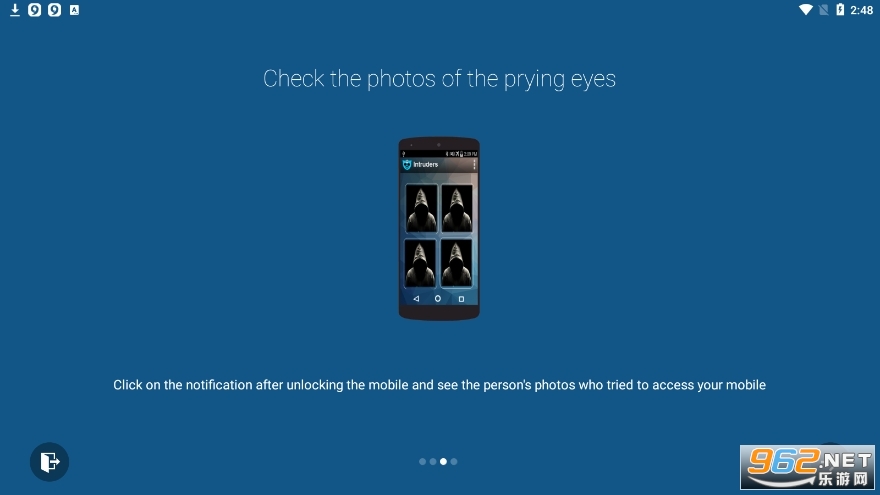This screenshot has width=880, height=495.
Task: Tap the 2:48 clock in status bar
Action: coord(861,10)
